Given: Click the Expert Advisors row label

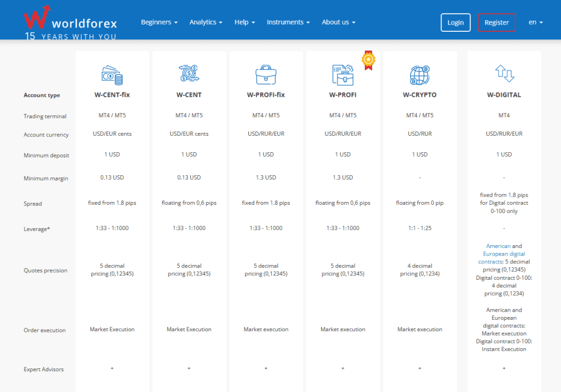Looking at the screenshot, I should pos(44,369).
